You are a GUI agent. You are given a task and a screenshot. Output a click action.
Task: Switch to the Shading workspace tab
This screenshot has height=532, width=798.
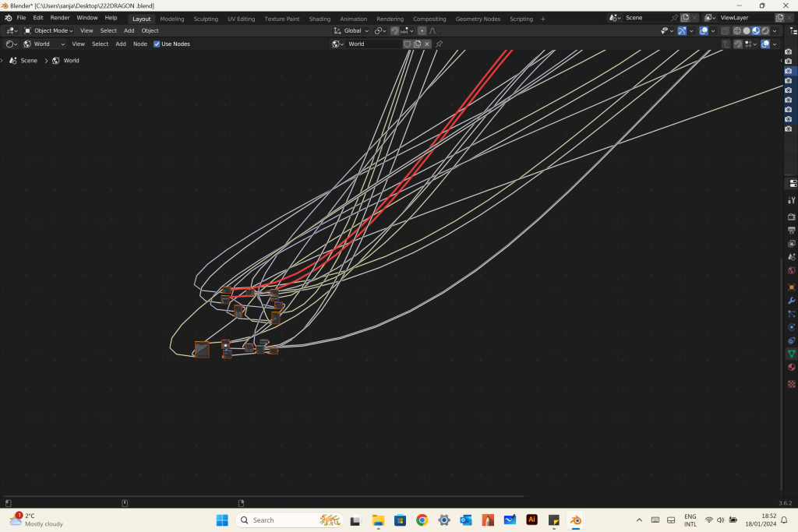coord(320,19)
